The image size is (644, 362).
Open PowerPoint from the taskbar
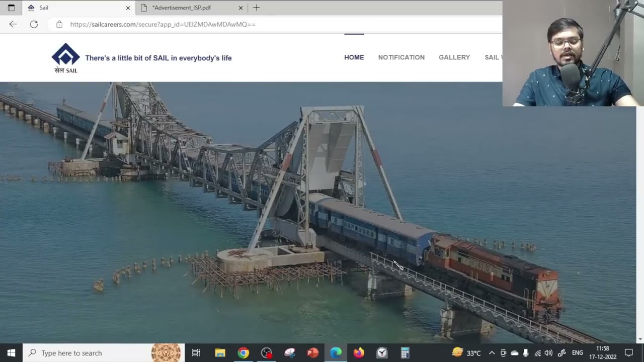pos(312,353)
